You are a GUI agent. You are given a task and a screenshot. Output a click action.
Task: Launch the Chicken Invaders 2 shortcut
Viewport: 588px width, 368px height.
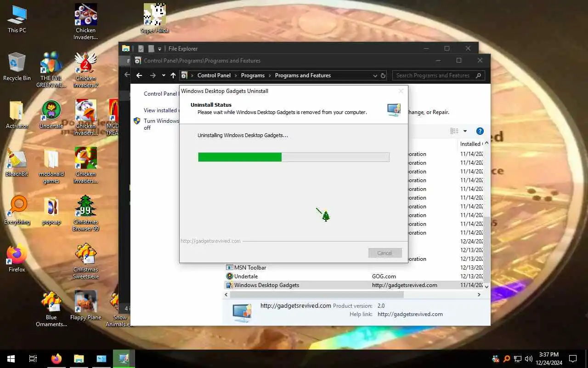pos(85,70)
